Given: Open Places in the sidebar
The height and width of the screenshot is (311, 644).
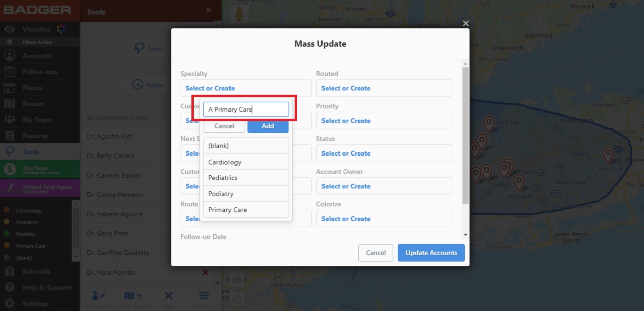Looking at the screenshot, I should click(40, 88).
